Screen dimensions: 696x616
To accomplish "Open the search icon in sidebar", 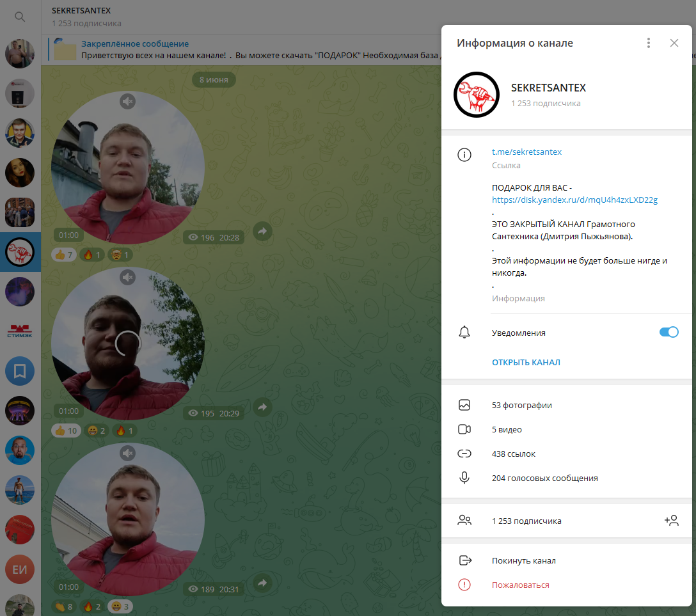I will [x=20, y=17].
